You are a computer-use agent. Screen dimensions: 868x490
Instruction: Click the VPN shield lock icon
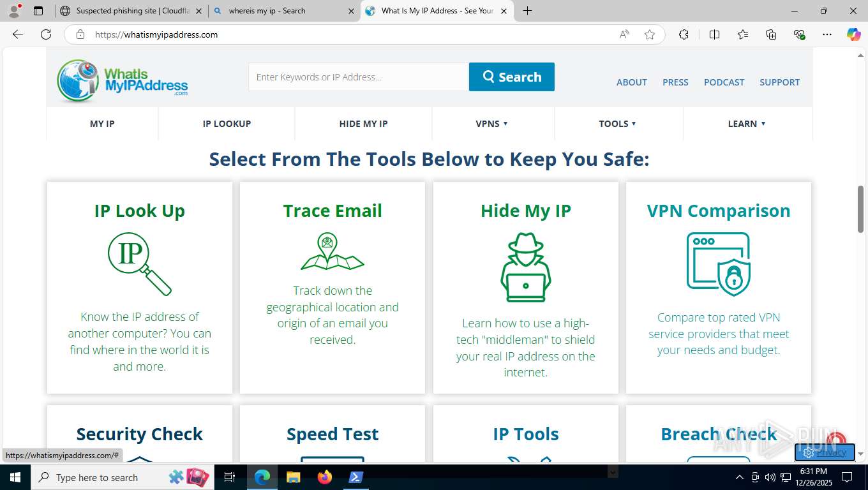click(719, 264)
